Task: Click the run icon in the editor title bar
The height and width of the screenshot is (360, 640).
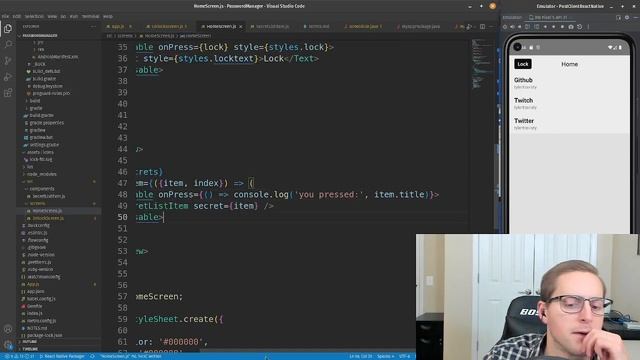Action: coord(469,27)
